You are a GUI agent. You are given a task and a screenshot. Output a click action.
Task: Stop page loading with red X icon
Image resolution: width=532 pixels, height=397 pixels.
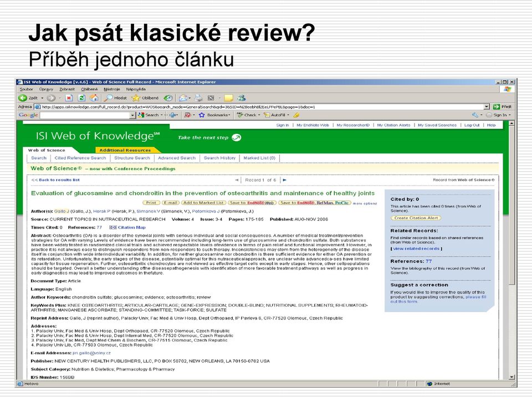pyautogui.click(x=69, y=98)
